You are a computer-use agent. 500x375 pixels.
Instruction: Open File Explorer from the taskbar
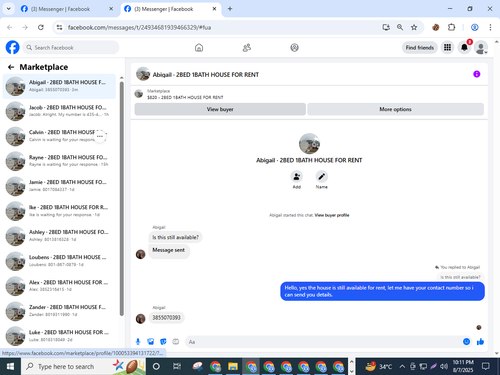tap(233, 367)
